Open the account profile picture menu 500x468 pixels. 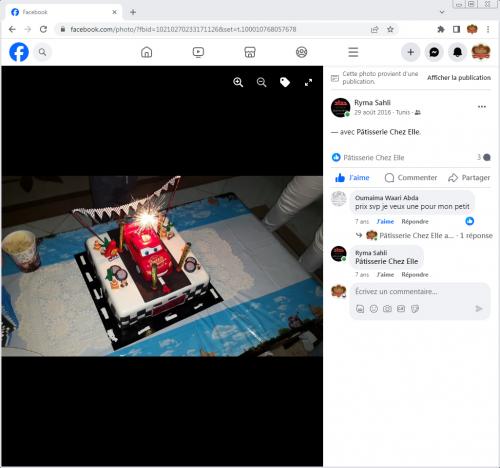click(481, 52)
